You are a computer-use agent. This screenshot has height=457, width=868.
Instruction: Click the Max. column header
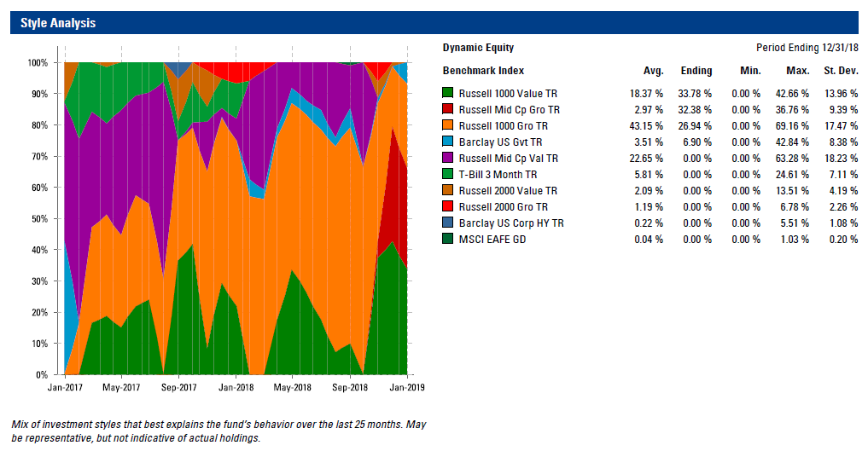[x=798, y=70]
